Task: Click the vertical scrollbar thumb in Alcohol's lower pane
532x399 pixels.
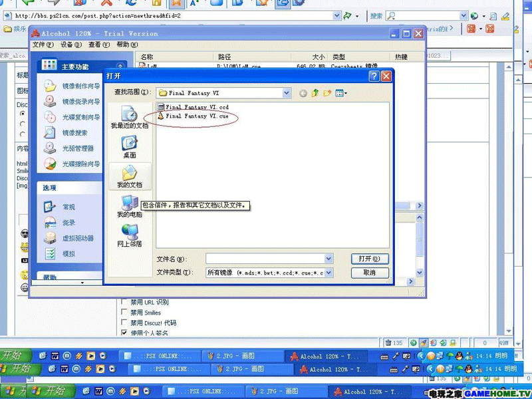Action: click(420, 239)
